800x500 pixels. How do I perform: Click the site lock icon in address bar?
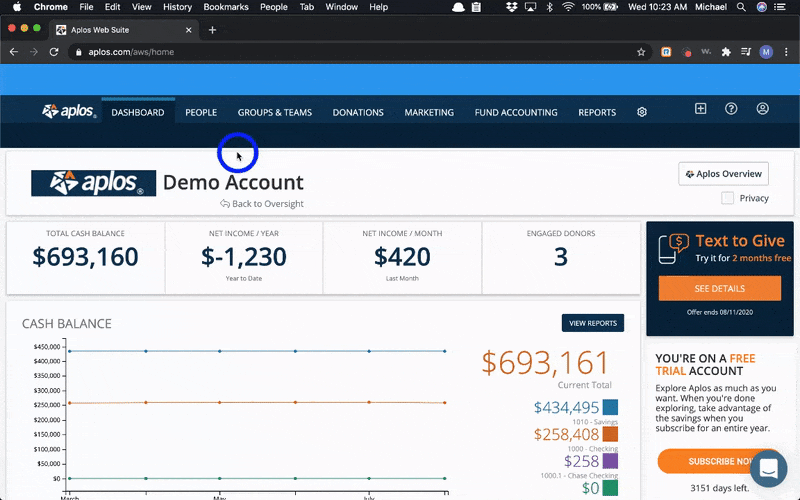coord(78,52)
